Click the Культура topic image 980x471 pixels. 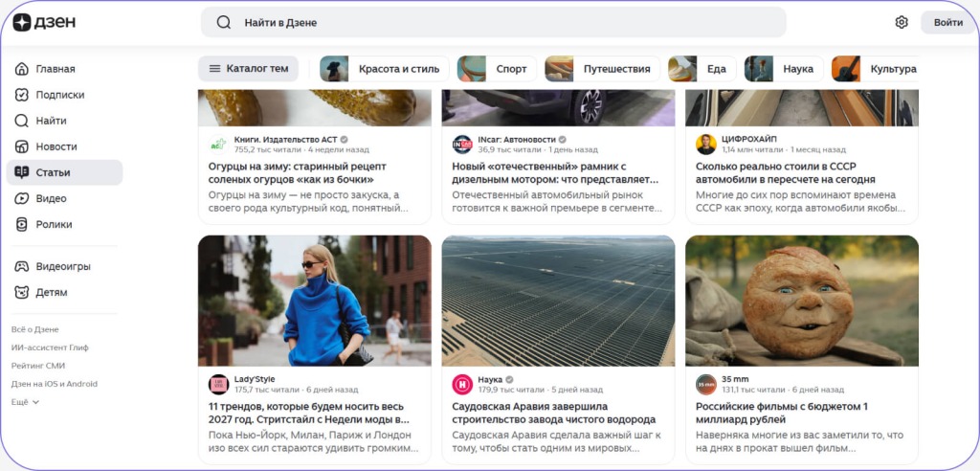point(846,69)
